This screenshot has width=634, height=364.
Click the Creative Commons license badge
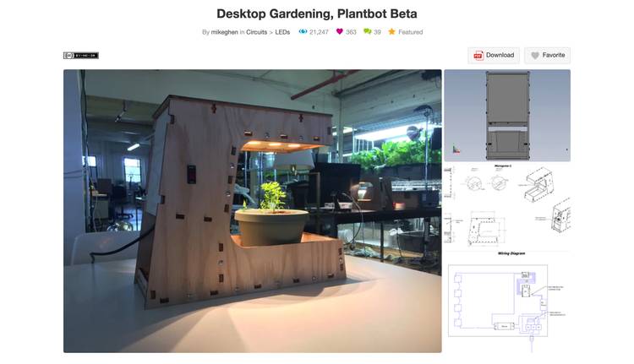[x=81, y=56]
